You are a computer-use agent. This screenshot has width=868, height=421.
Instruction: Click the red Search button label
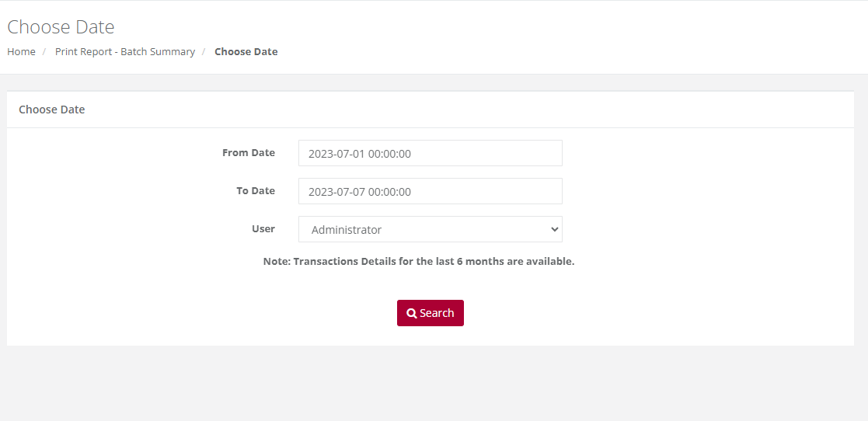click(437, 313)
